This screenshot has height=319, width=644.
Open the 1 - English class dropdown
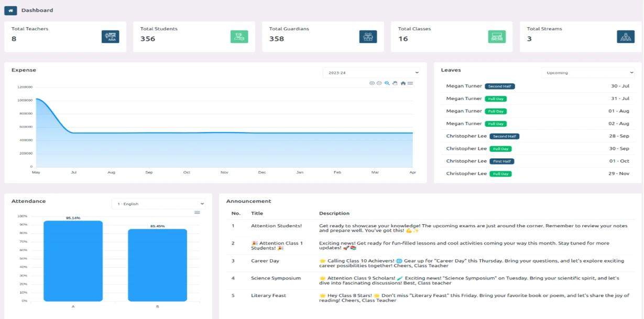point(158,204)
